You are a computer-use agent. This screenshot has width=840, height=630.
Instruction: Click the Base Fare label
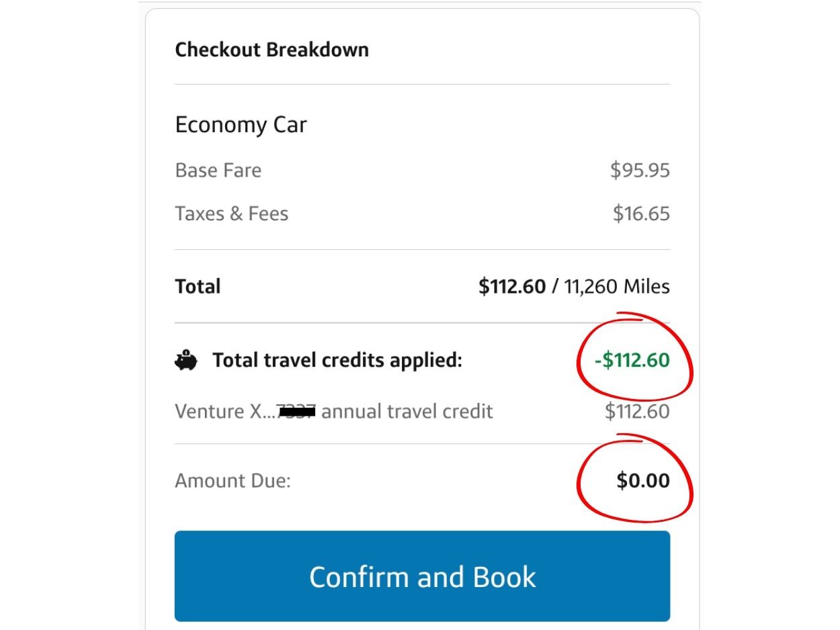click(x=218, y=170)
